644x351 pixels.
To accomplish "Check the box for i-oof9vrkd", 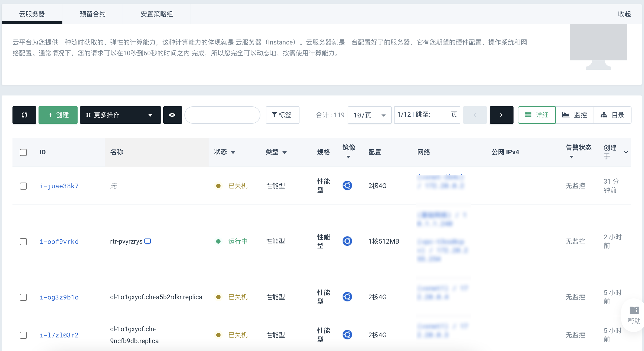I will click(x=23, y=242).
